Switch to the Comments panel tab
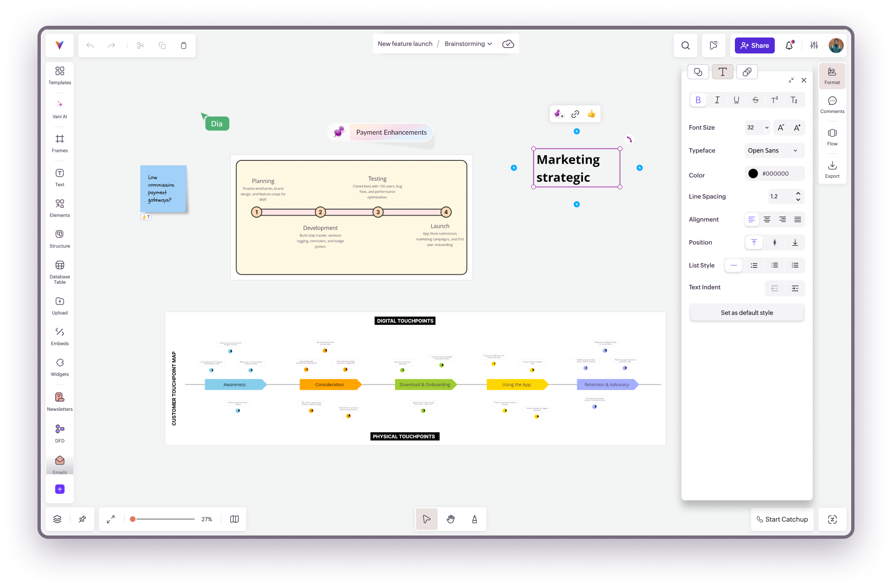The image size is (892, 588). click(x=832, y=105)
